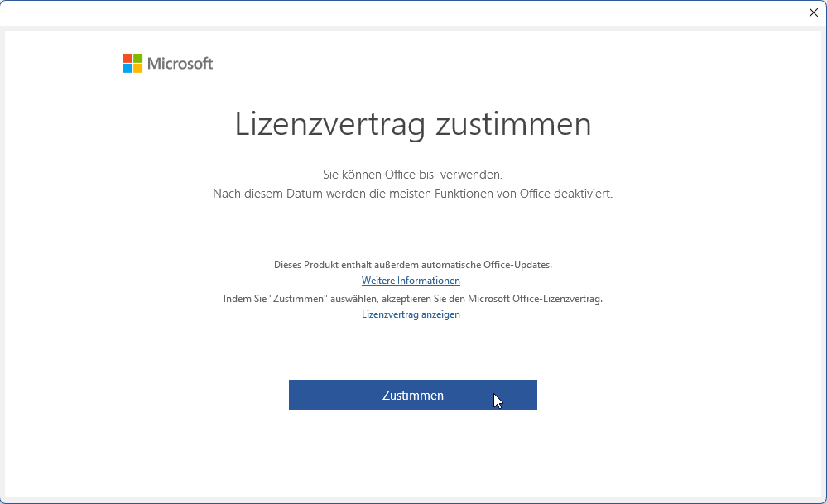Click the green square of Microsoft logo
The height and width of the screenshot is (504, 827).
coord(137,58)
